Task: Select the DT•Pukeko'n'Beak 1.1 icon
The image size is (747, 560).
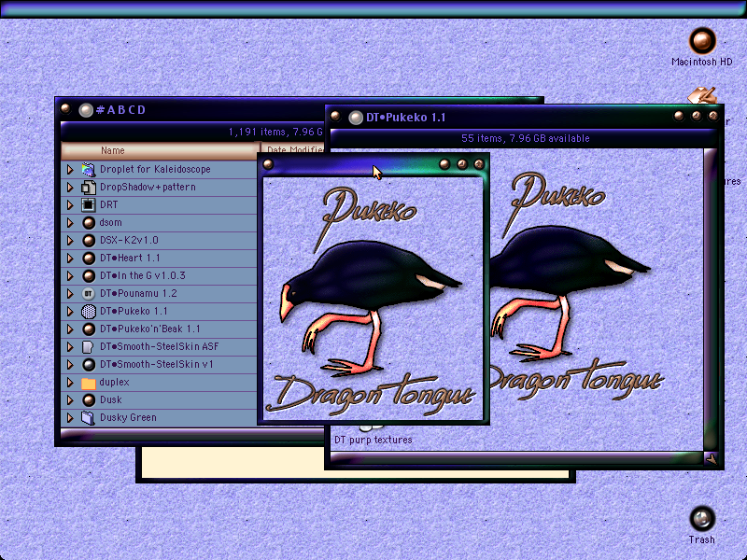Action: [x=88, y=329]
